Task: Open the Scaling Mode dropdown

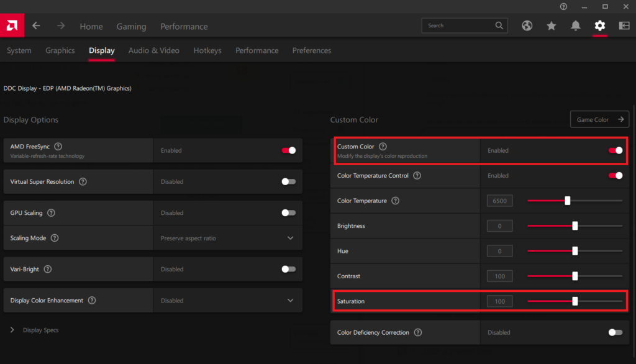Action: [290, 238]
